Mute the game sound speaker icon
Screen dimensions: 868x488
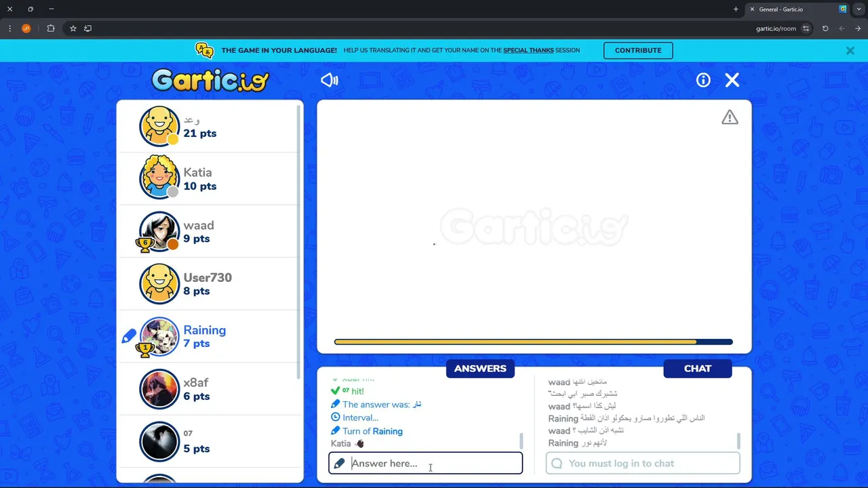[x=330, y=80]
